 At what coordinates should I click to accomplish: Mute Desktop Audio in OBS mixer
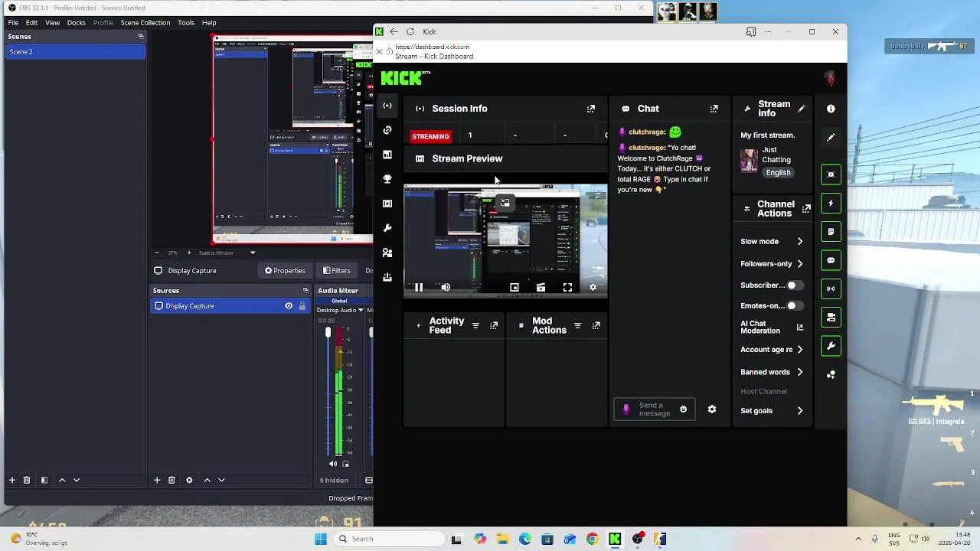(x=333, y=464)
